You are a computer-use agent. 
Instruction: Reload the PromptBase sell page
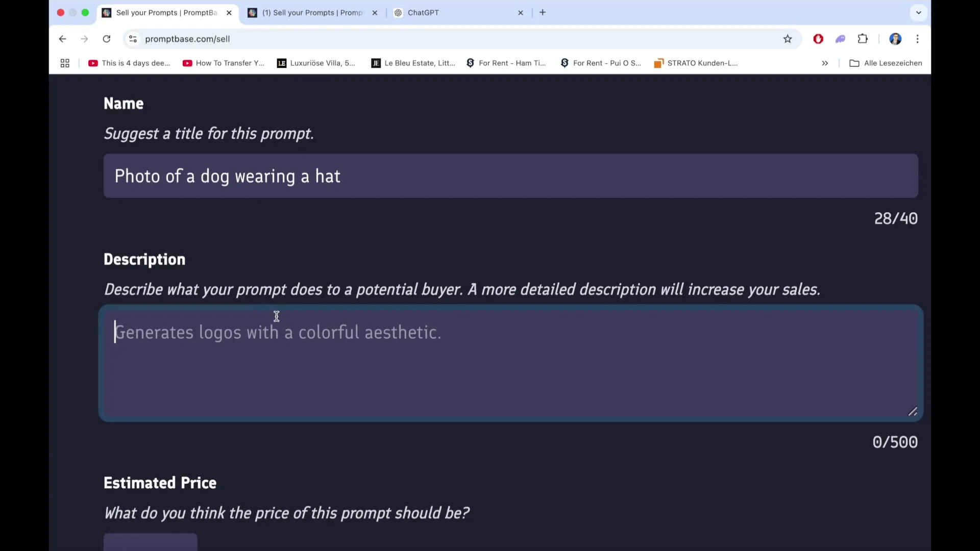point(106,39)
